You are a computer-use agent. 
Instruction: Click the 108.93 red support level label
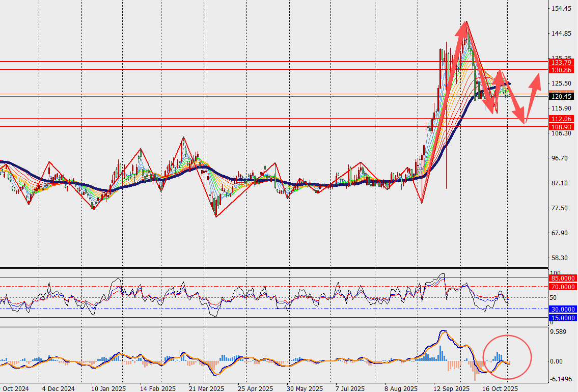(561, 126)
